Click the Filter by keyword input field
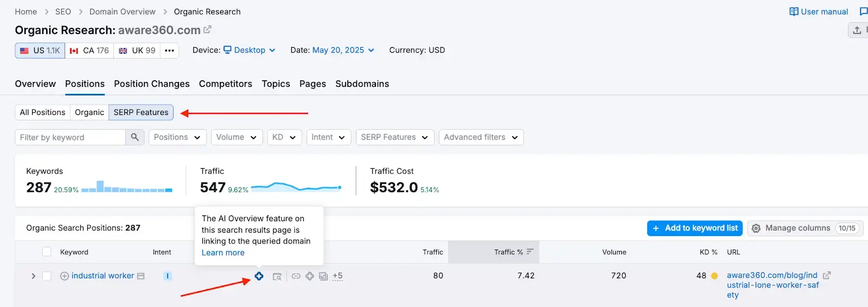 tap(71, 137)
